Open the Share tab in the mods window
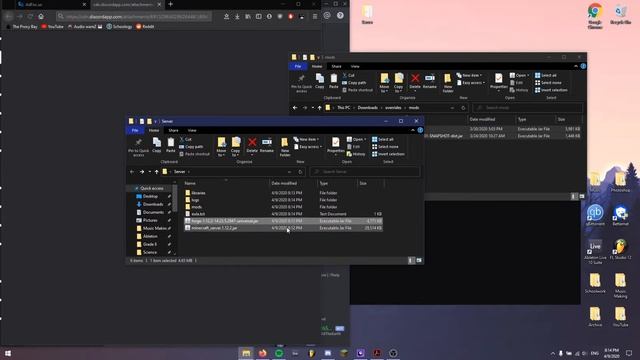The image size is (640, 360). [336, 66]
